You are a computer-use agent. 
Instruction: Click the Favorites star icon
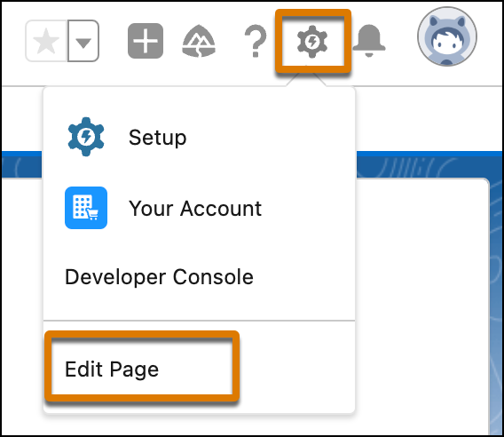tap(47, 41)
